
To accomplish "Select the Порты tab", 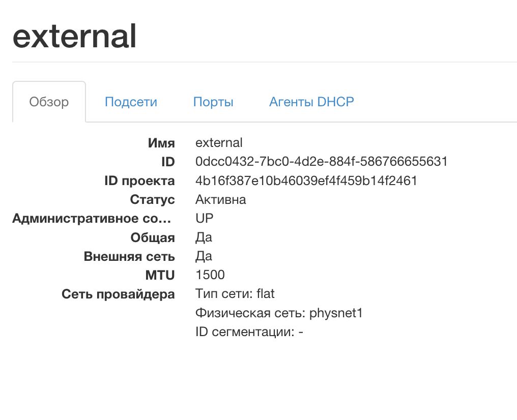I will [x=213, y=102].
